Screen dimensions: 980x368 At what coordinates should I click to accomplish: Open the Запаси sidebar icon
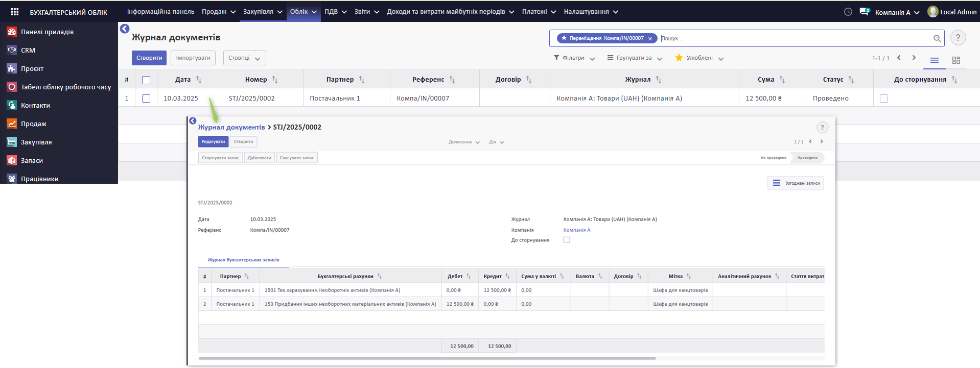tap(12, 160)
